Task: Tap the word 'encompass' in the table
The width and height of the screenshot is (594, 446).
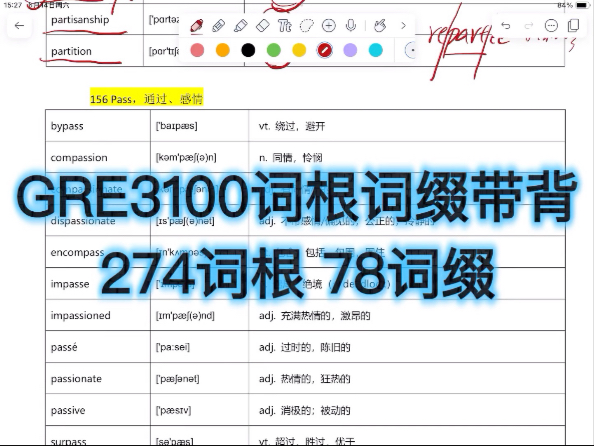Action: (x=77, y=253)
